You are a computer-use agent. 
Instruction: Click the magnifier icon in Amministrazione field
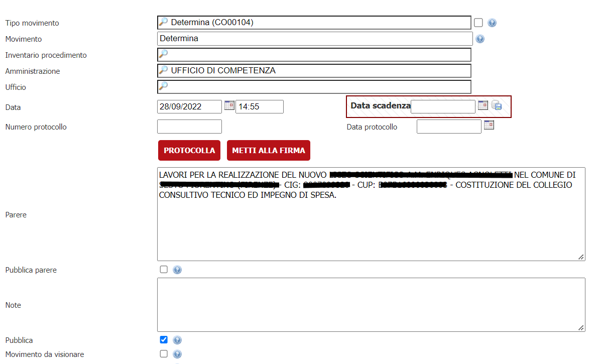(163, 70)
